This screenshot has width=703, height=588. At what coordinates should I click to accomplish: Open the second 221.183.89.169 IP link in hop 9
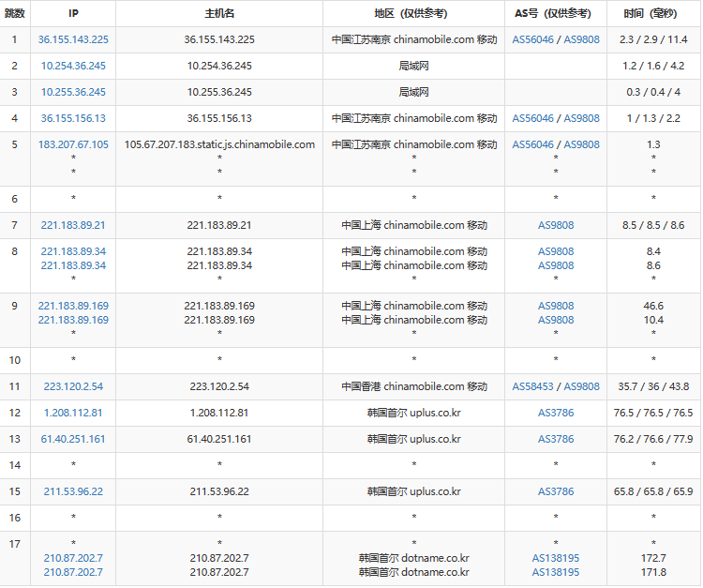coord(73,320)
